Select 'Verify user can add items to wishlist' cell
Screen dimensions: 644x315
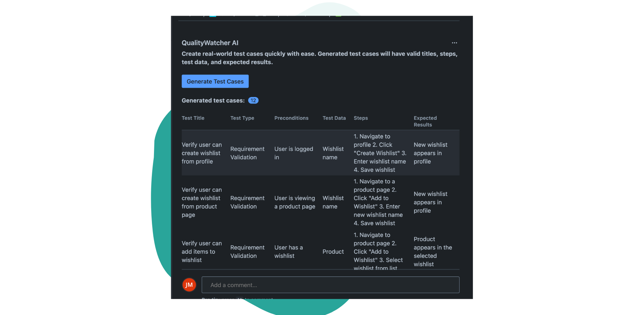[202, 252]
